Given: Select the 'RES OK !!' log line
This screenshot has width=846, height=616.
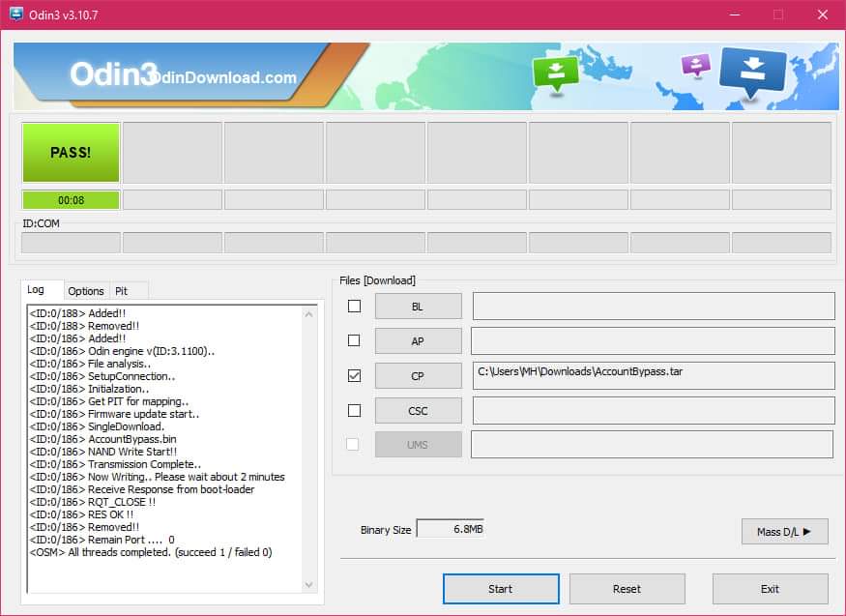Looking at the screenshot, I should tap(81, 514).
